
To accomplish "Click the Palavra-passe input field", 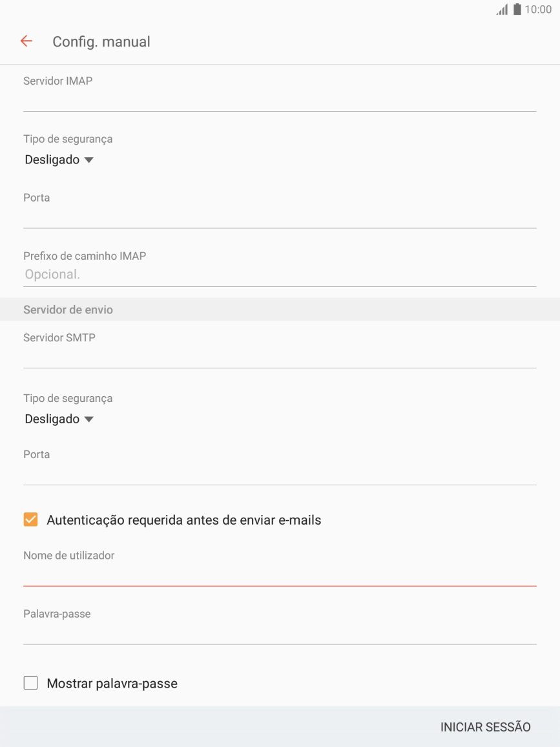I will pyautogui.click(x=280, y=633).
